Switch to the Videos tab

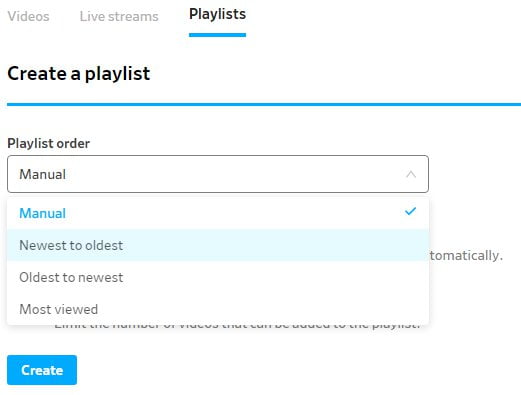28,16
